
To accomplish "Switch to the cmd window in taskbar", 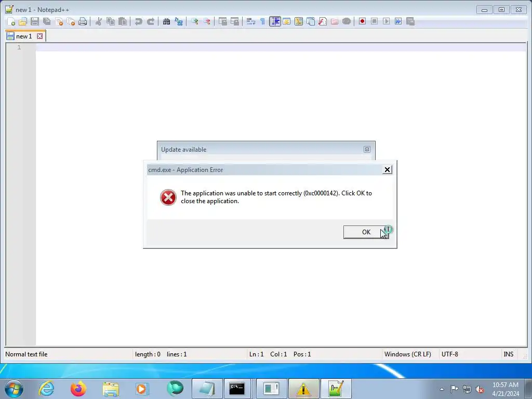I will tap(237, 389).
